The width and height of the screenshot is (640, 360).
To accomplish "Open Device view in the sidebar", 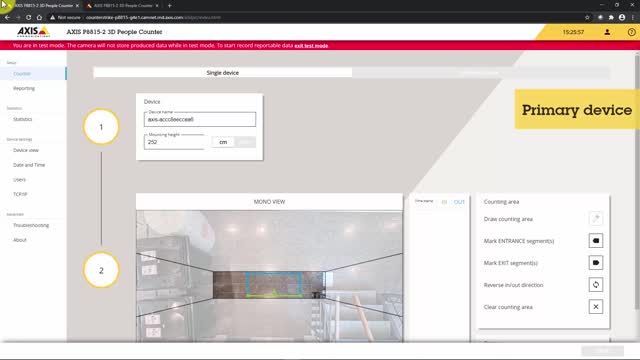I will [x=26, y=150].
